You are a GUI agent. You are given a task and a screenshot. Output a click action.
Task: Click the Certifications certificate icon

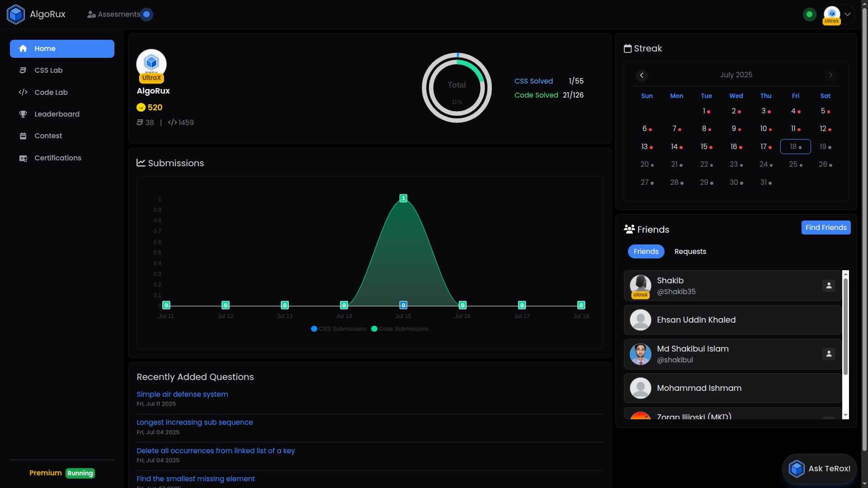[23, 159]
